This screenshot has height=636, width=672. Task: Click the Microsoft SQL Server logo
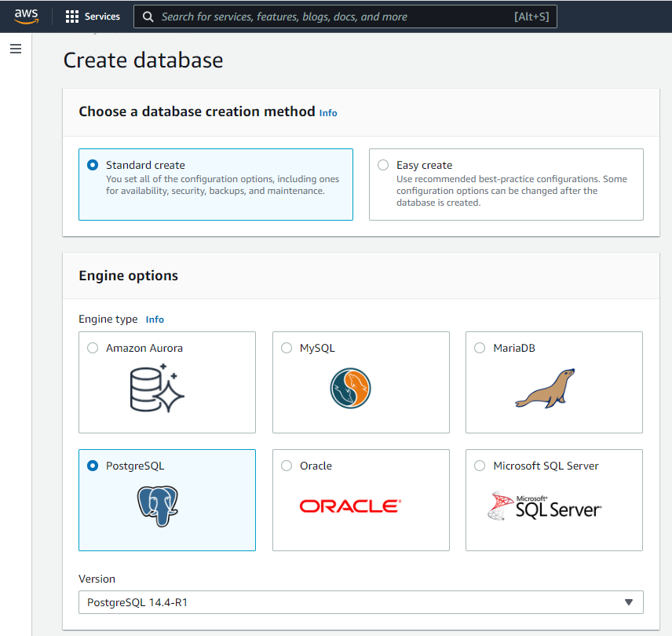coord(544,506)
